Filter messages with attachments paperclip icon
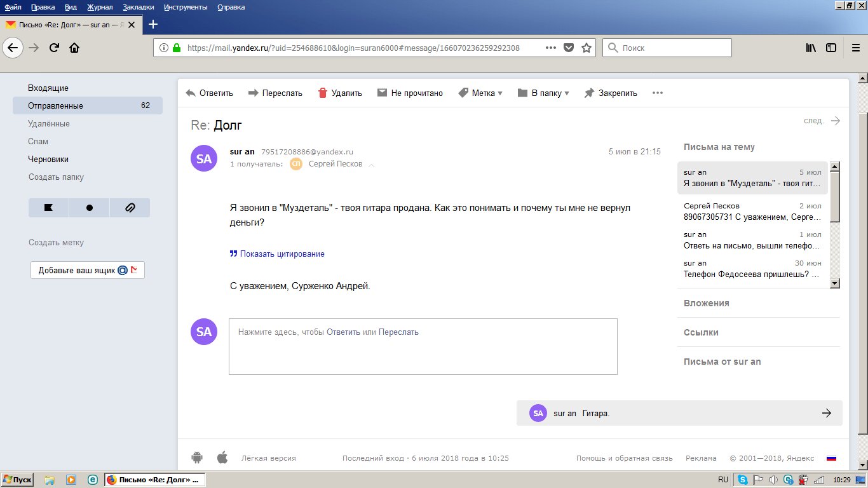 click(x=130, y=208)
